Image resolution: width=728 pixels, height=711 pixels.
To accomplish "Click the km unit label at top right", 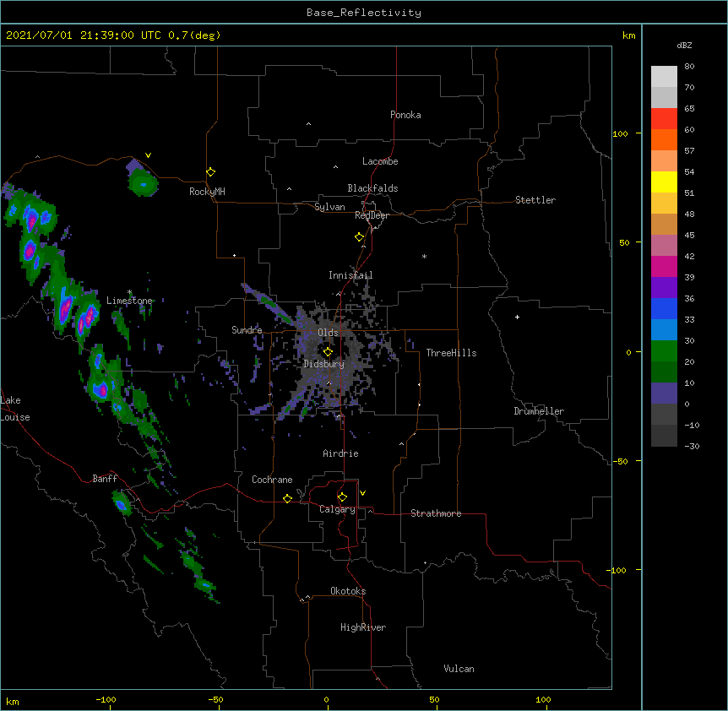I will tap(629, 35).
